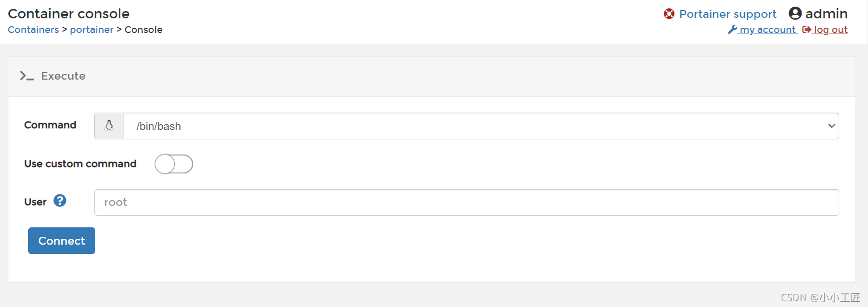The image size is (868, 307).
Task: Click the log out link text
Action: pyautogui.click(x=830, y=30)
